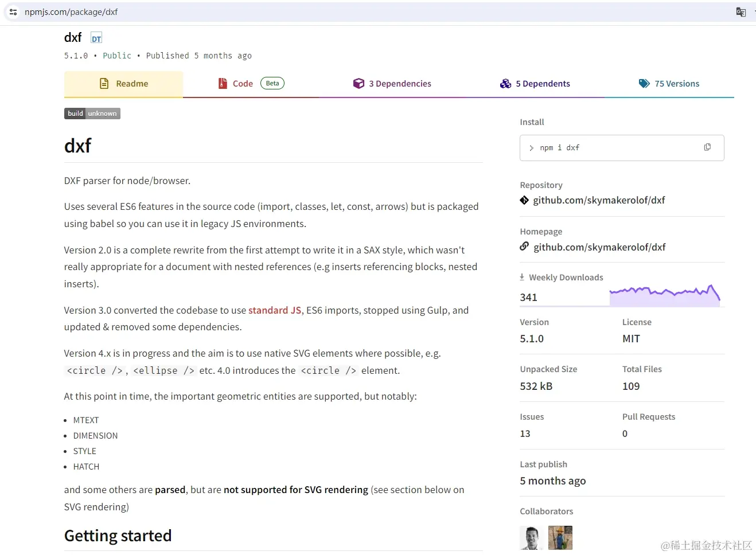Select the npm i dxf command text

coord(560,148)
